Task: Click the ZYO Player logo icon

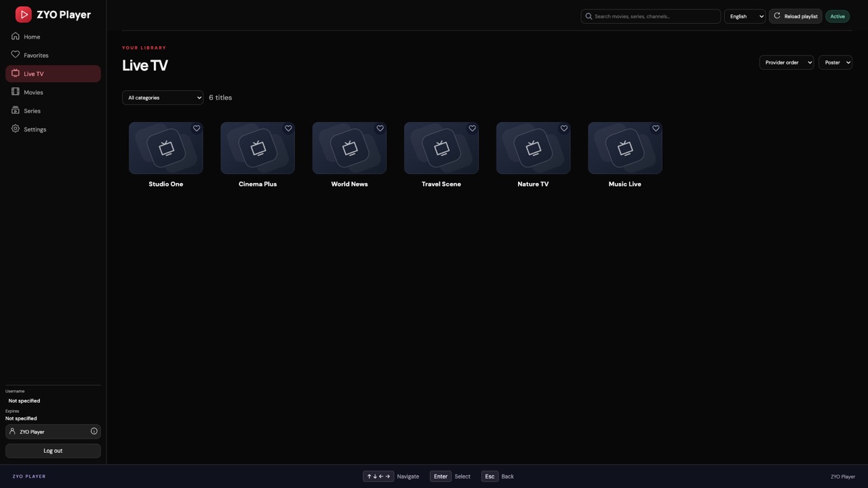Action: (24, 14)
